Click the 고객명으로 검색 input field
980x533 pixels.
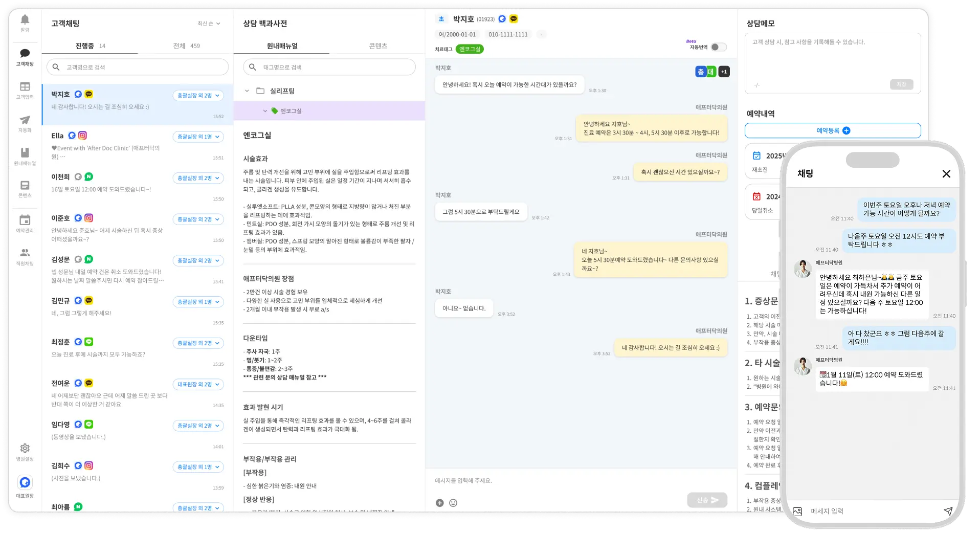pos(138,67)
